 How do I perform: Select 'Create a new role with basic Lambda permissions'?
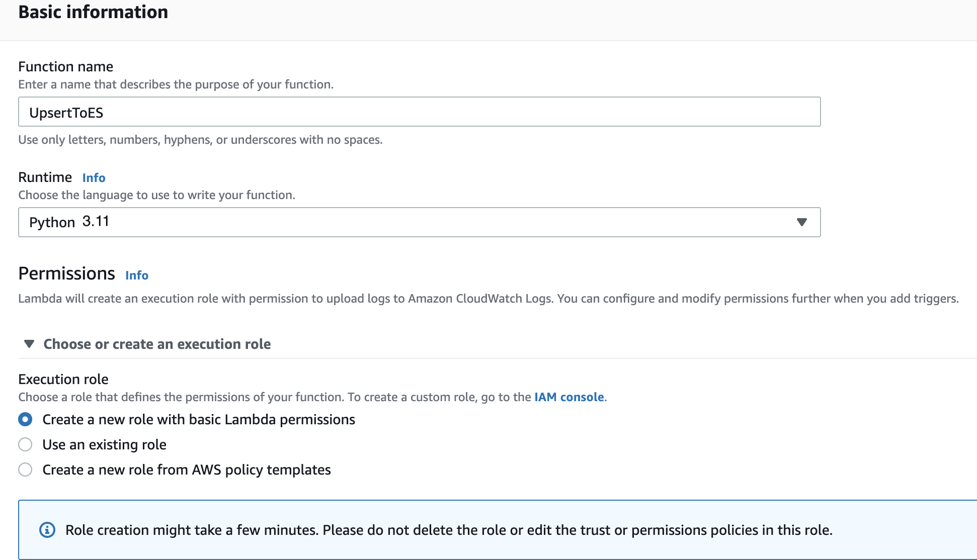pyautogui.click(x=25, y=419)
